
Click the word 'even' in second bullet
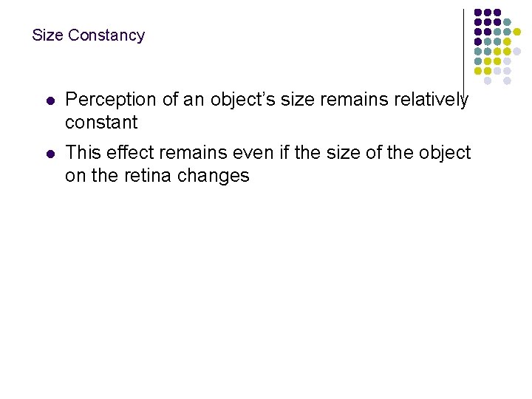click(x=253, y=153)
